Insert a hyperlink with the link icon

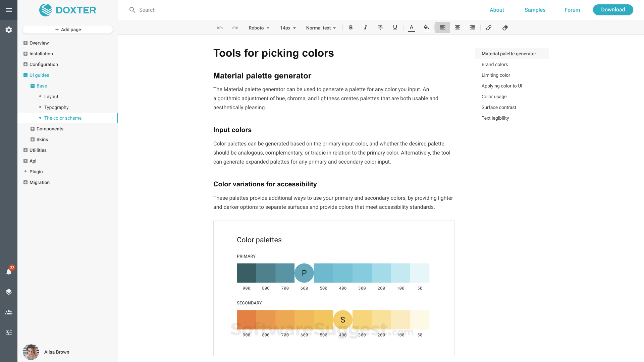click(489, 28)
